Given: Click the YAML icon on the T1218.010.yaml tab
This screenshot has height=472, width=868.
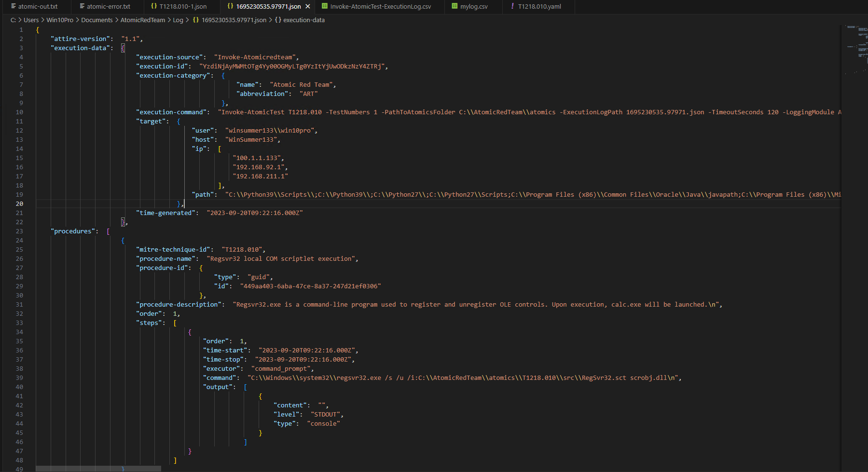Looking at the screenshot, I should pos(512,6).
